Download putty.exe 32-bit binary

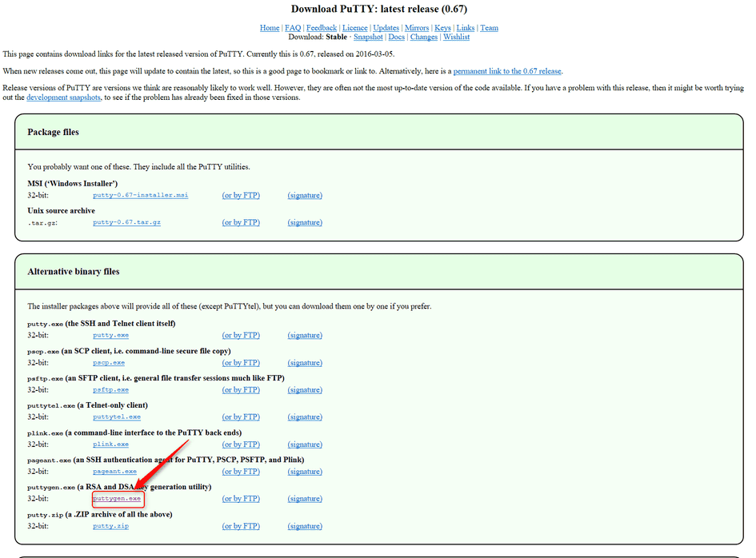point(110,336)
